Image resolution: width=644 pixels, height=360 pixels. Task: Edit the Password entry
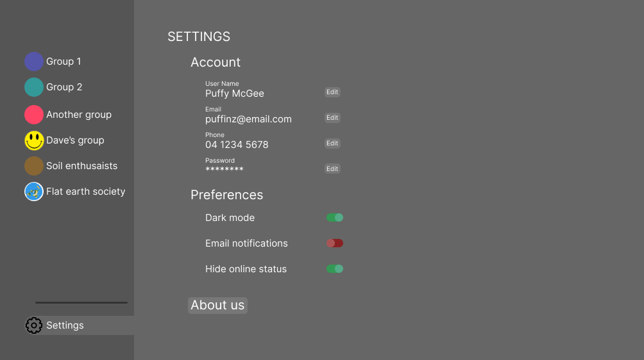332,169
